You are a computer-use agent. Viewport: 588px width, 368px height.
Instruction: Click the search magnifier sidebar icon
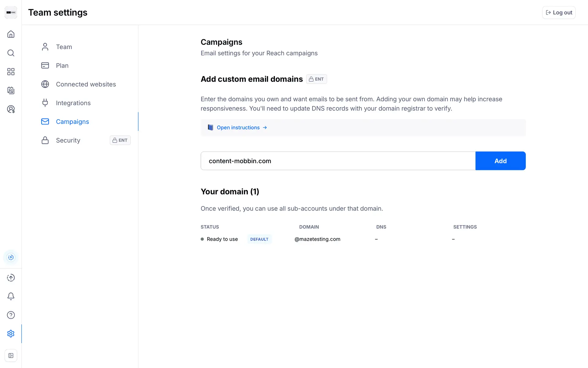[x=11, y=53]
